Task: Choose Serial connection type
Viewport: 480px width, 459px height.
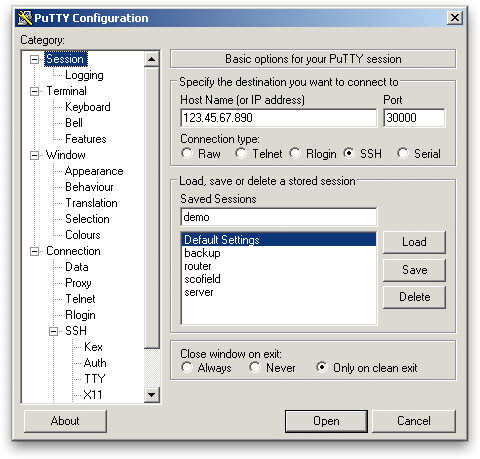Action: point(403,154)
